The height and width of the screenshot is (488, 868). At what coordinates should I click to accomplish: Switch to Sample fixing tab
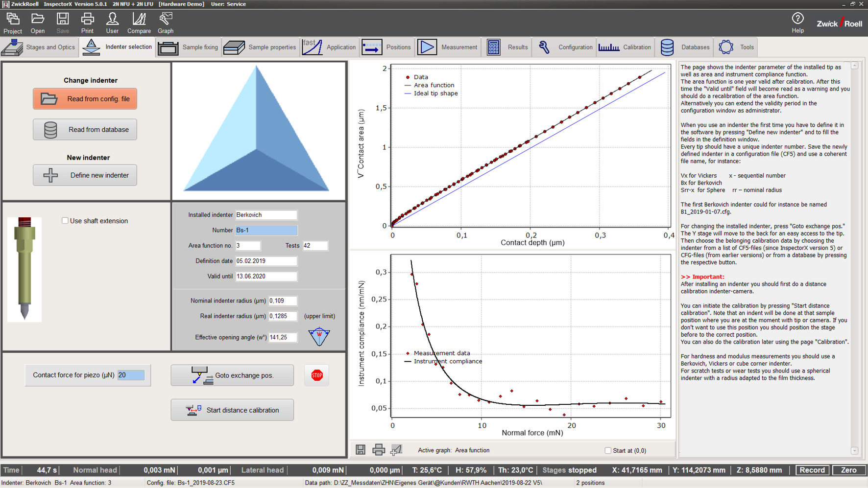coord(189,47)
